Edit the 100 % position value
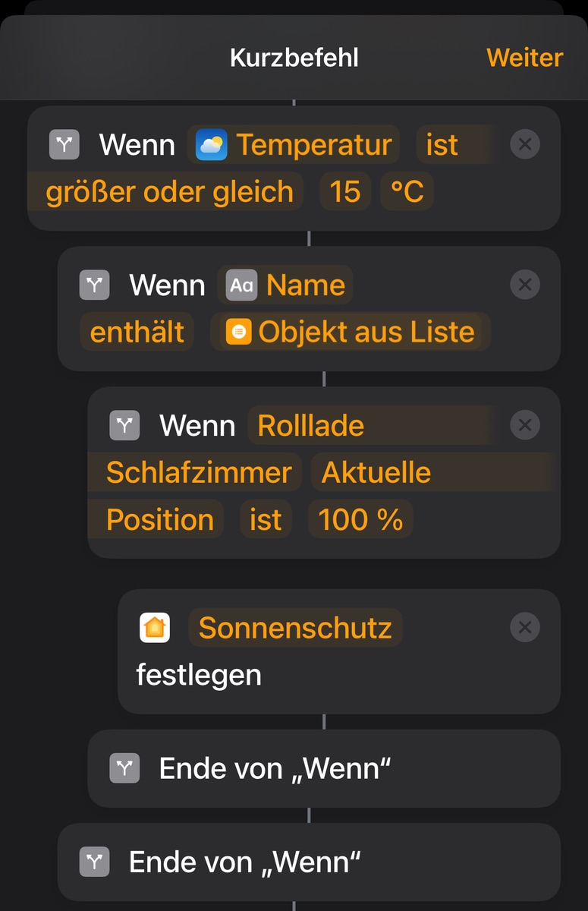 (x=360, y=519)
